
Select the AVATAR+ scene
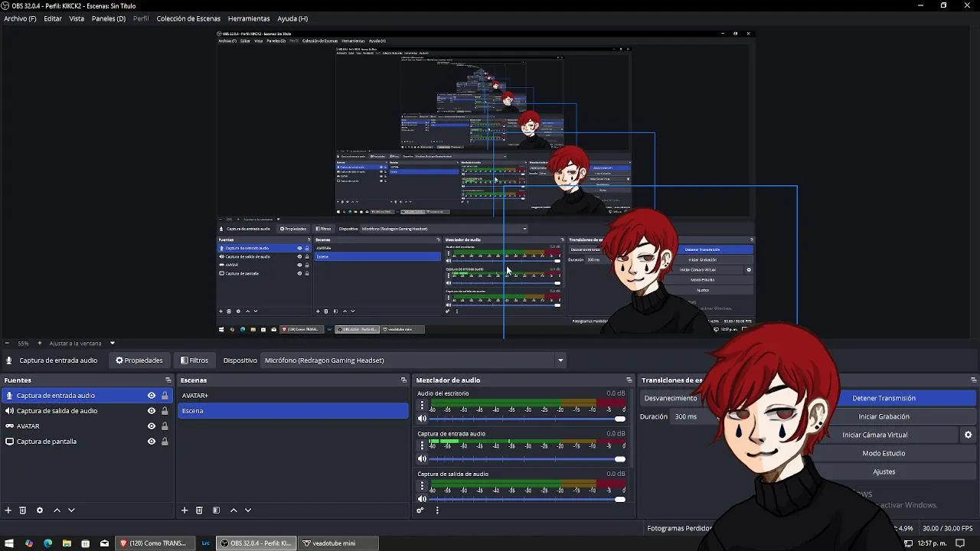pyautogui.click(x=293, y=396)
